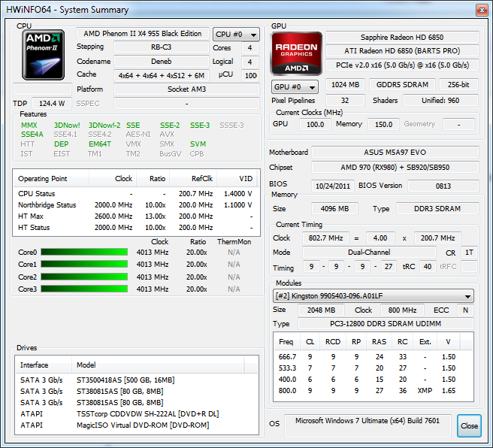Click the EM64T feature label
The width and height of the screenshot is (493, 448).
tap(100, 144)
